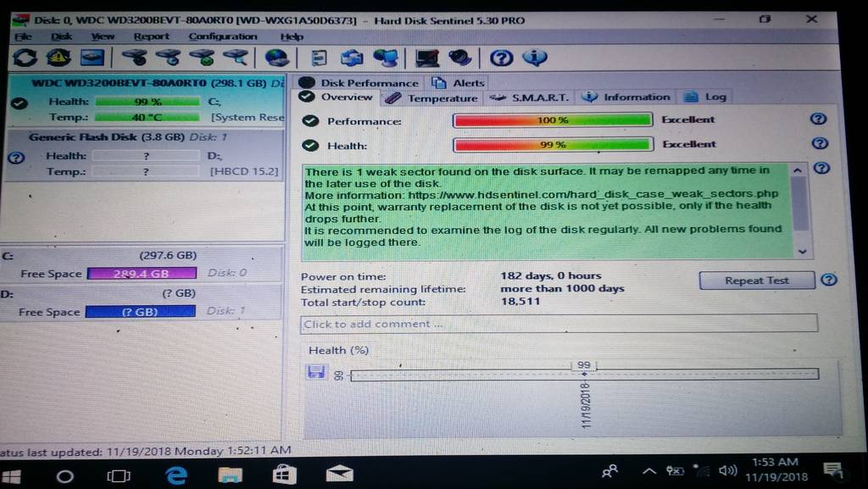The width and height of the screenshot is (868, 489).
Task: Open Task View from taskbar
Action: [x=119, y=475]
